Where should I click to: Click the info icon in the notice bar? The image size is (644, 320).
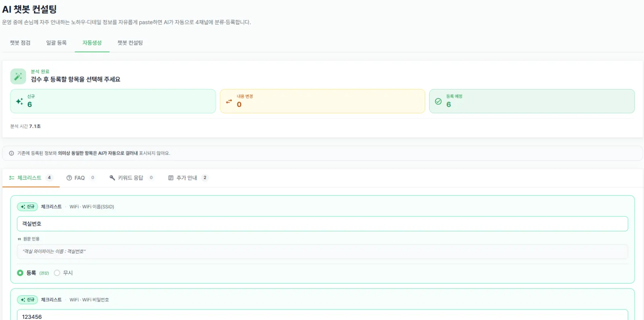tap(11, 153)
